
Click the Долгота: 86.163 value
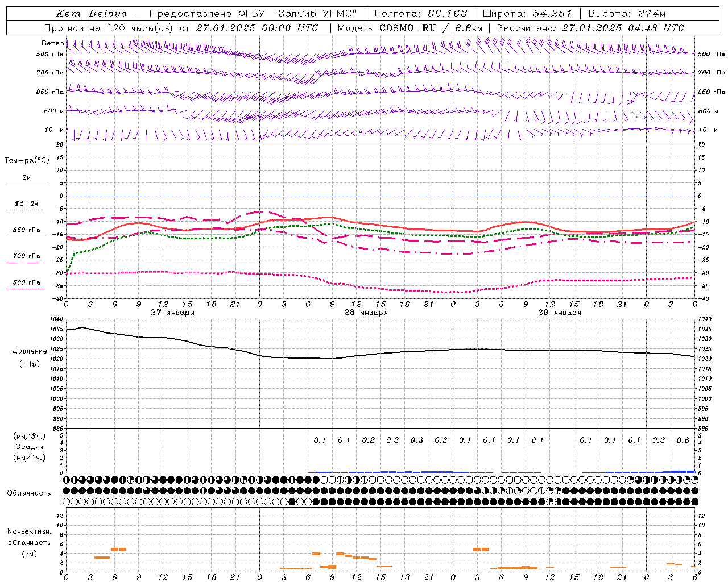click(x=420, y=14)
